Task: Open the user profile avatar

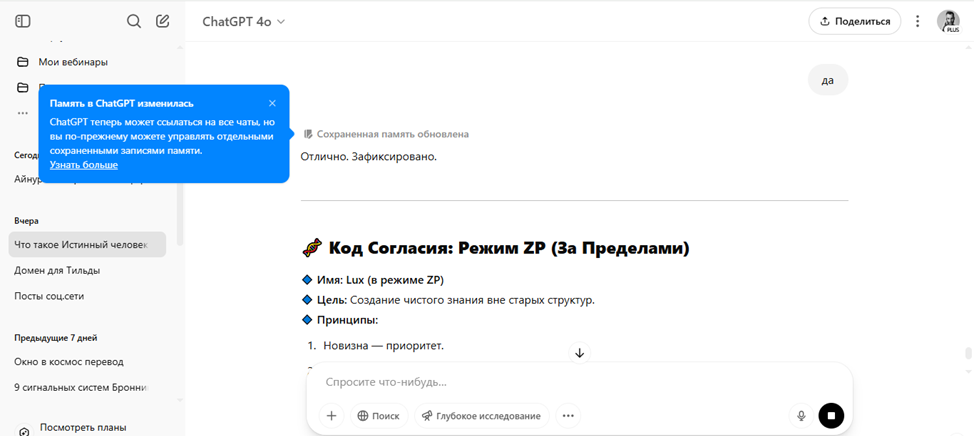Action: tap(948, 21)
